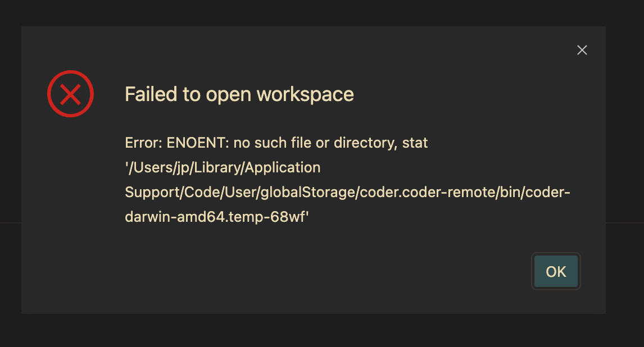Click the red error circle icon
The image size is (644, 347).
(x=70, y=94)
